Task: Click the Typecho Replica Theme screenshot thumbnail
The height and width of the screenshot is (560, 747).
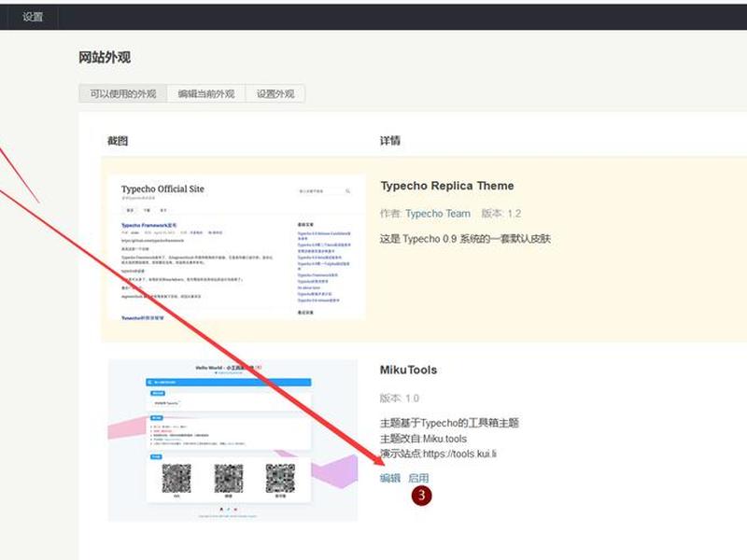Action: pos(237,247)
